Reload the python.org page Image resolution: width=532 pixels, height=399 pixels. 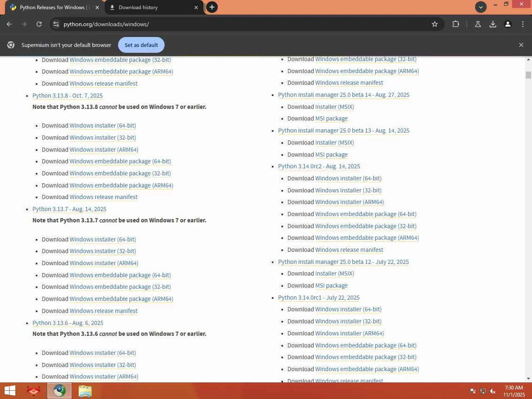(39, 24)
